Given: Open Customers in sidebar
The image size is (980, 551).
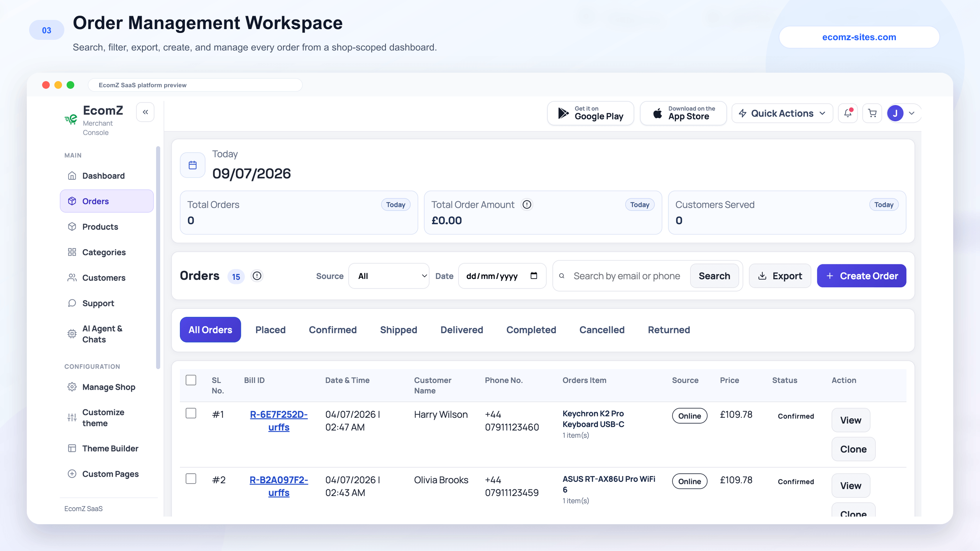Looking at the screenshot, I should [x=106, y=278].
